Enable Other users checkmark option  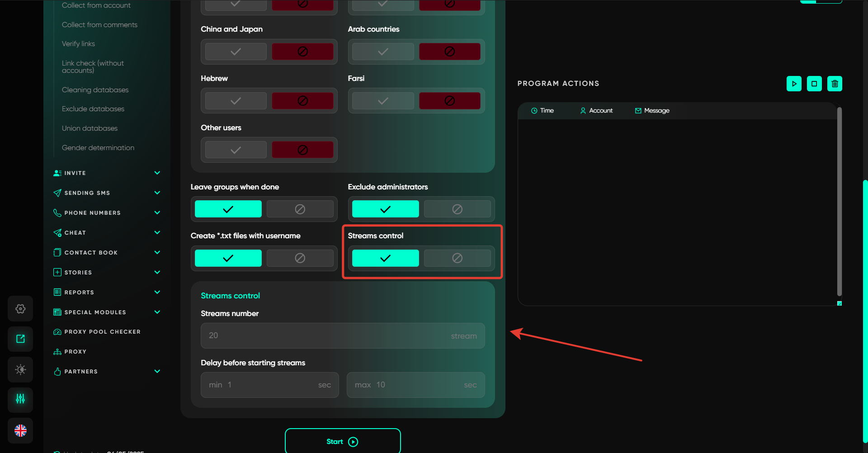pyautogui.click(x=236, y=150)
